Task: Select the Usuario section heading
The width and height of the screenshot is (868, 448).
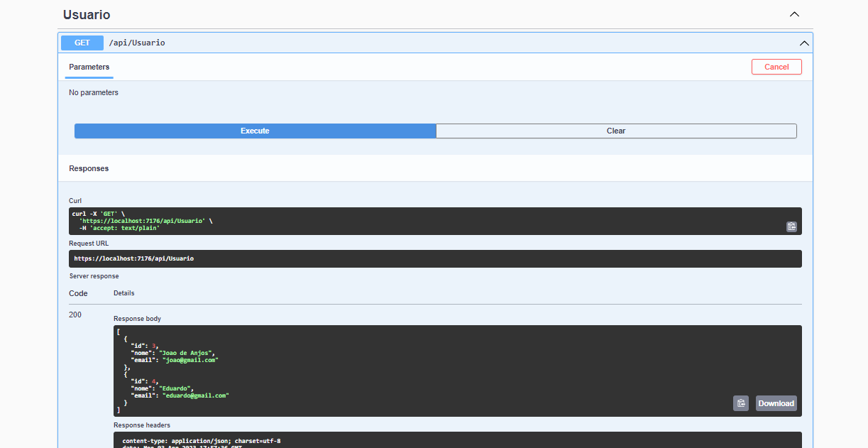Action: point(87,14)
